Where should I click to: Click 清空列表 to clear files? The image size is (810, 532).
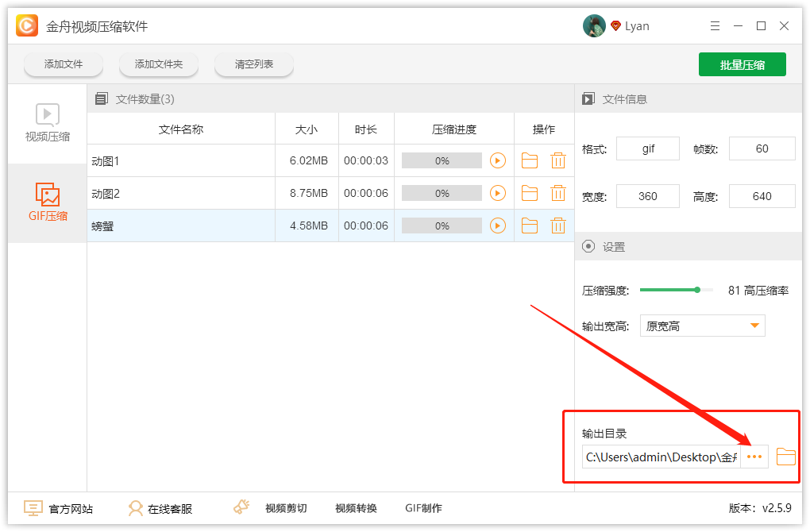pos(254,64)
